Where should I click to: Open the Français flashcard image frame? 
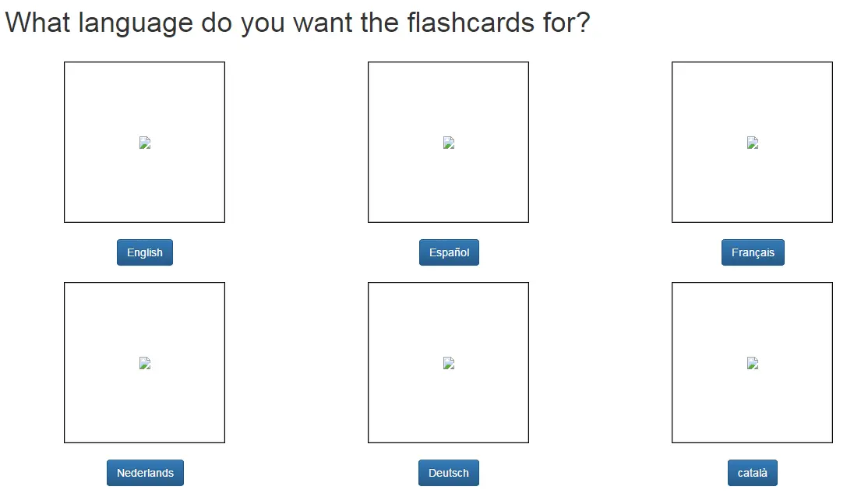pyautogui.click(x=752, y=143)
